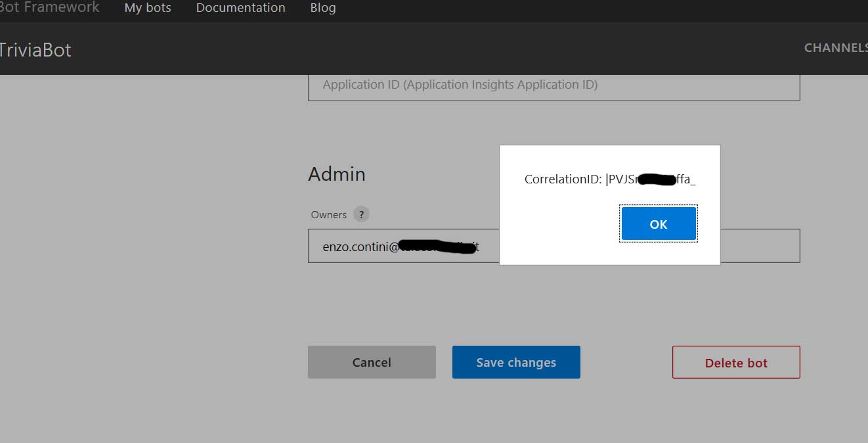Focus the Application Insights Application ID field
Screen dimensions: 868x443
click(x=553, y=85)
